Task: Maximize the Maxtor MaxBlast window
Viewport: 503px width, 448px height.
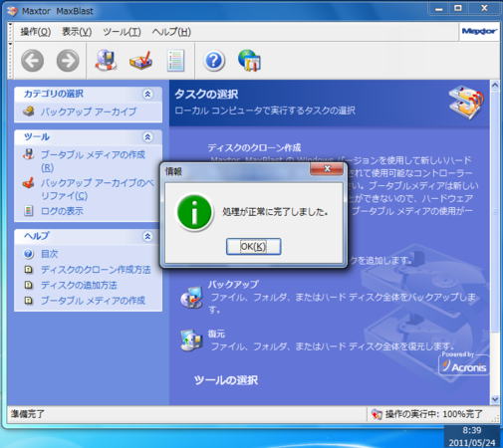Action: pos(458,9)
